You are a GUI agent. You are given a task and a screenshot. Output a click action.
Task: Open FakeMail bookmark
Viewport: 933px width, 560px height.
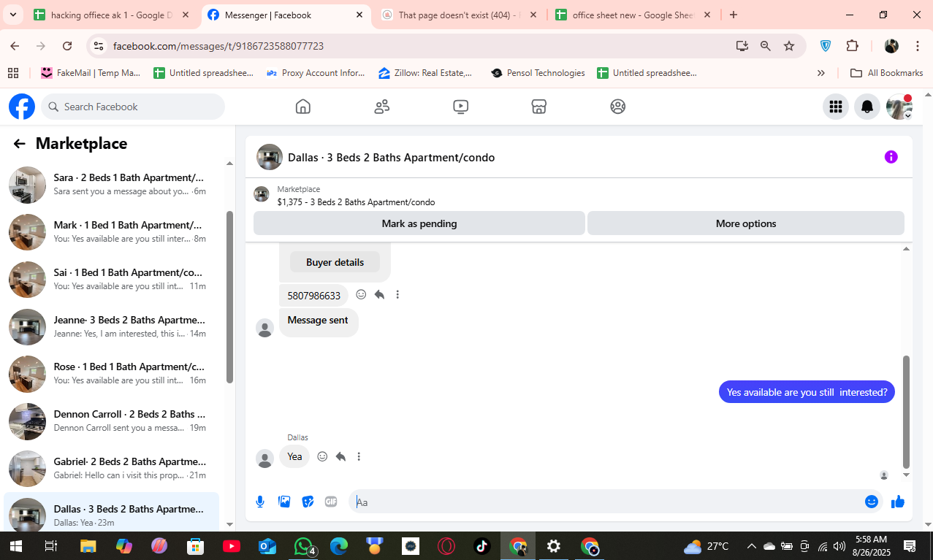point(91,73)
